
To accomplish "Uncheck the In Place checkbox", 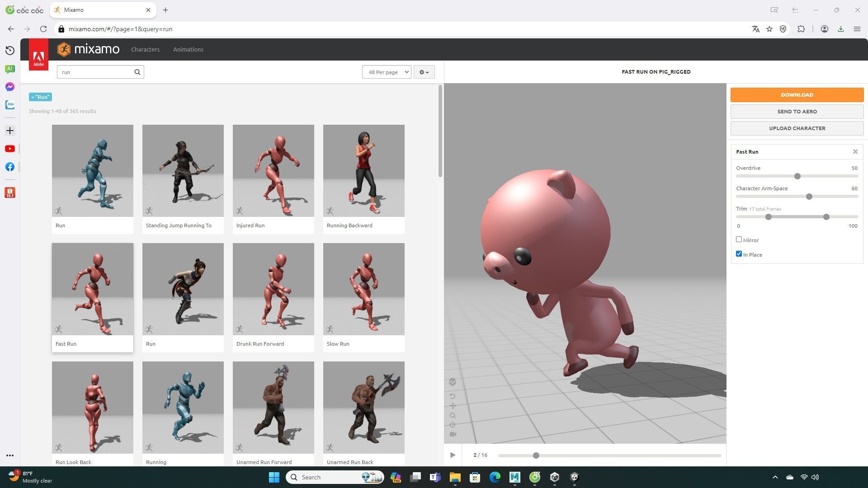I will pos(739,254).
